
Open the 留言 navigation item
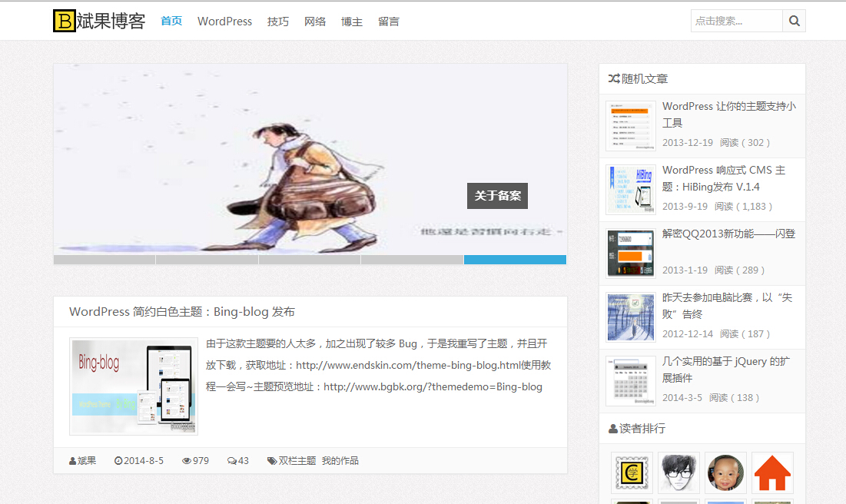tap(389, 22)
